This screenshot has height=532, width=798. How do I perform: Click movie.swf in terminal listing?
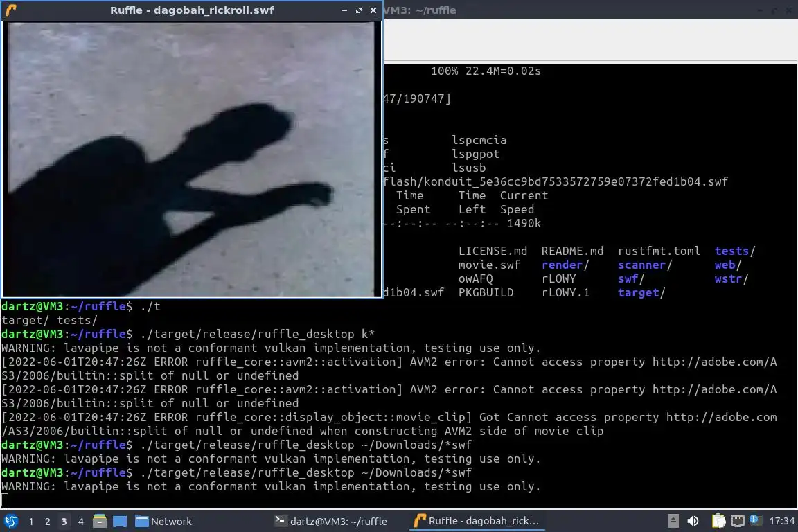489,265
